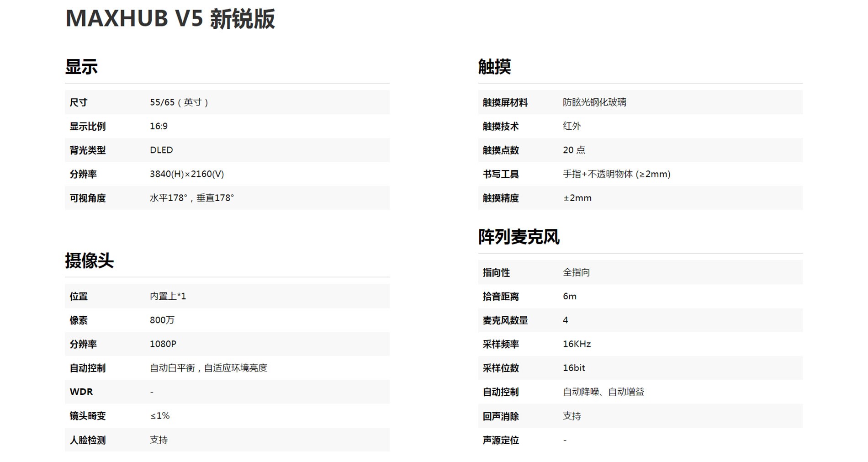Screen dimensions: 868x462
Task: Select the '摄像头' section heading
Action: pyautogui.click(x=89, y=260)
